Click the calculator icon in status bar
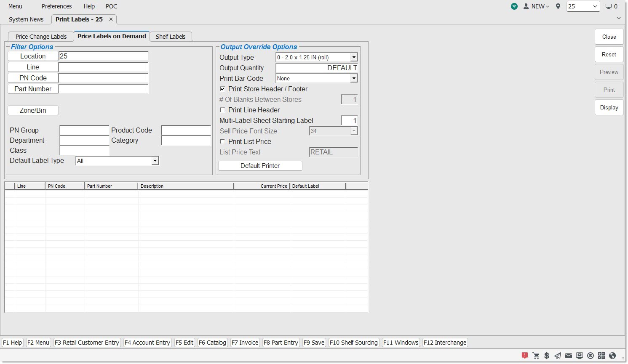Image resolution: width=628 pixels, height=364 pixels. click(601, 356)
